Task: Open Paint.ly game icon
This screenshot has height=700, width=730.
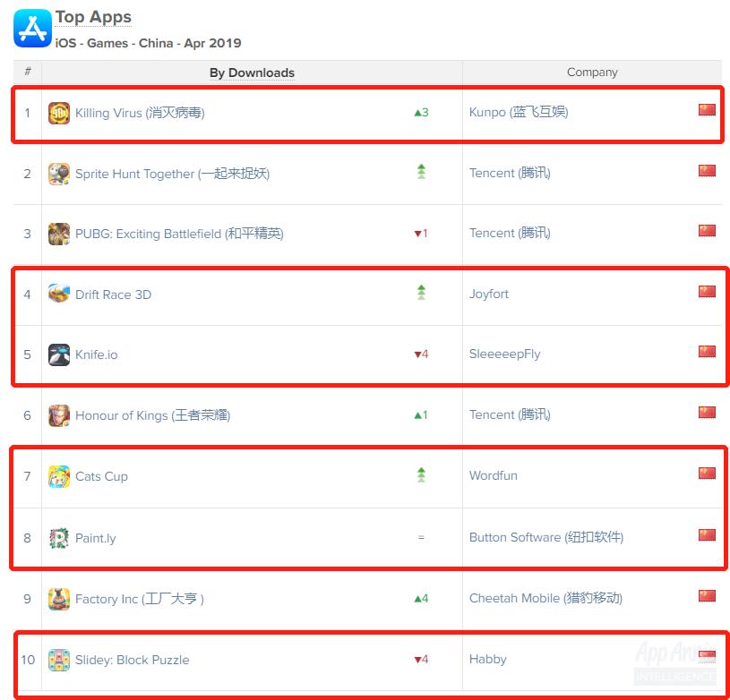Action: coord(59,538)
